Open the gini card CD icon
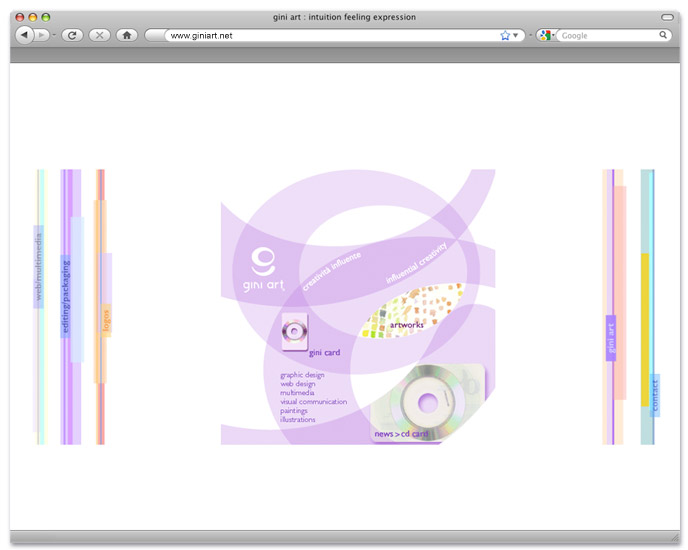688x550 pixels. click(295, 332)
